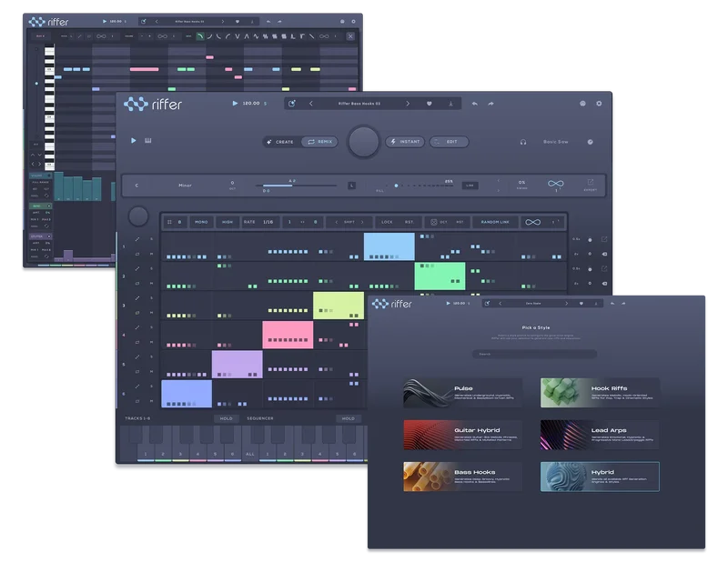Image resolution: width=728 pixels, height=562 pixels.
Task: Click the fill slider handle
Action: click(396, 186)
